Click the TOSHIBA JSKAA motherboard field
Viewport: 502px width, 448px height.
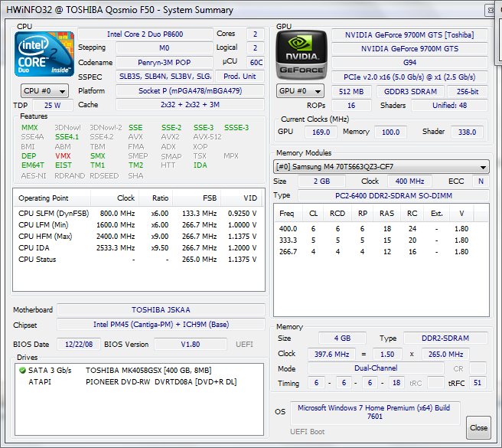coord(161,310)
